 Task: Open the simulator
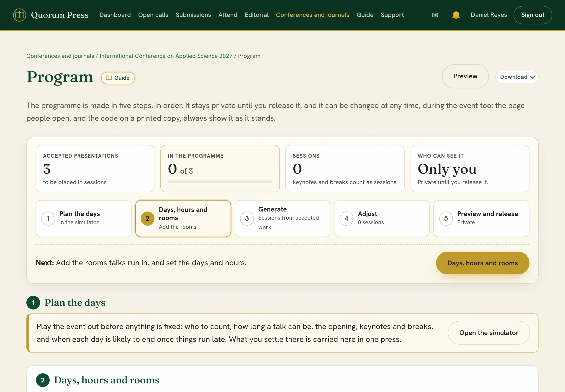pyautogui.click(x=489, y=333)
